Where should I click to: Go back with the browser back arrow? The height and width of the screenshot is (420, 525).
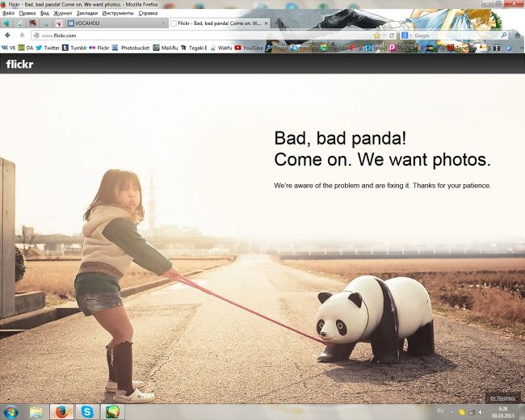click(x=8, y=36)
